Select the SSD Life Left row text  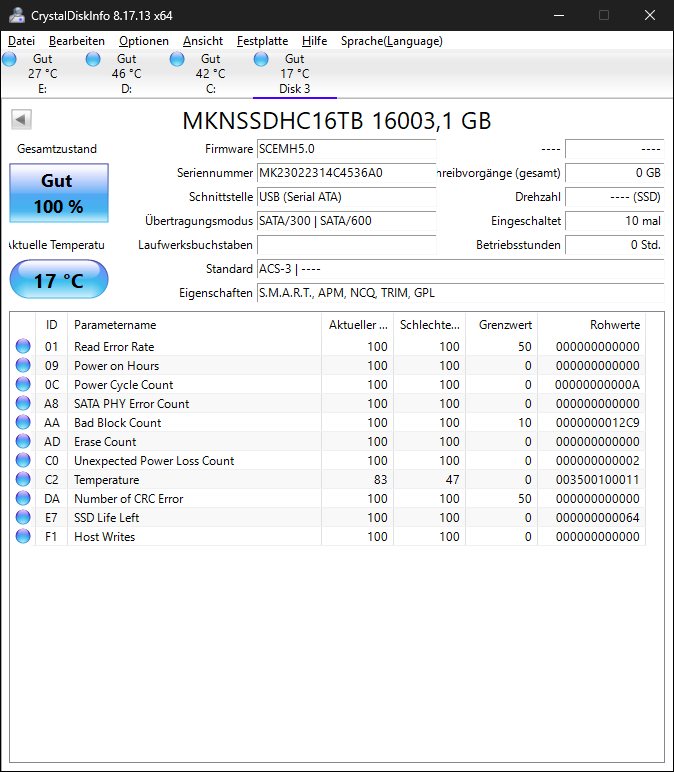click(106, 517)
